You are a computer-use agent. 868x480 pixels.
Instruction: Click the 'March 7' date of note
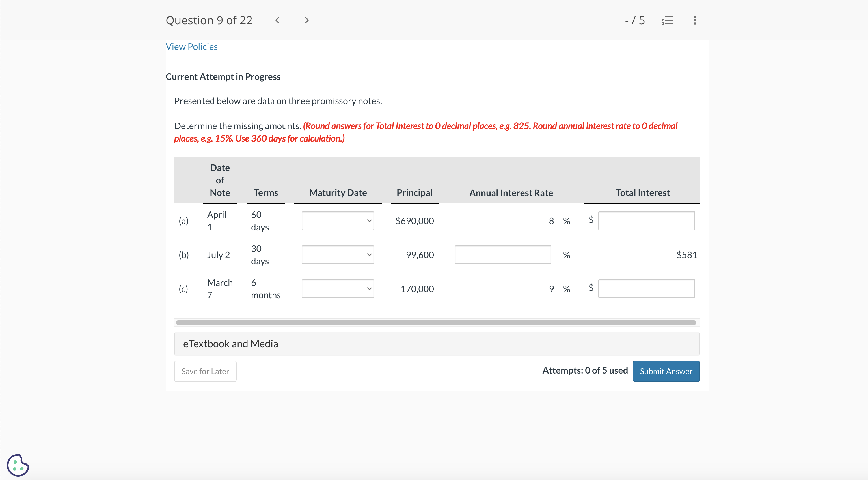coord(220,289)
